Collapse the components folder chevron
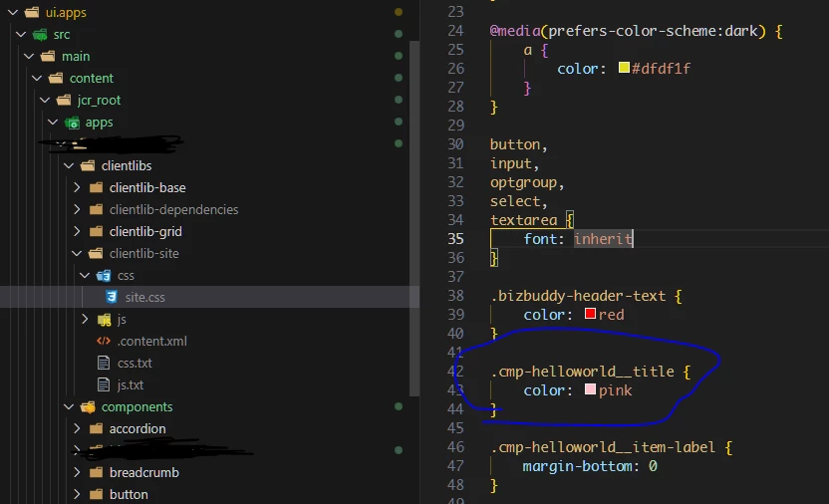Image resolution: width=829 pixels, height=504 pixels. coord(69,406)
